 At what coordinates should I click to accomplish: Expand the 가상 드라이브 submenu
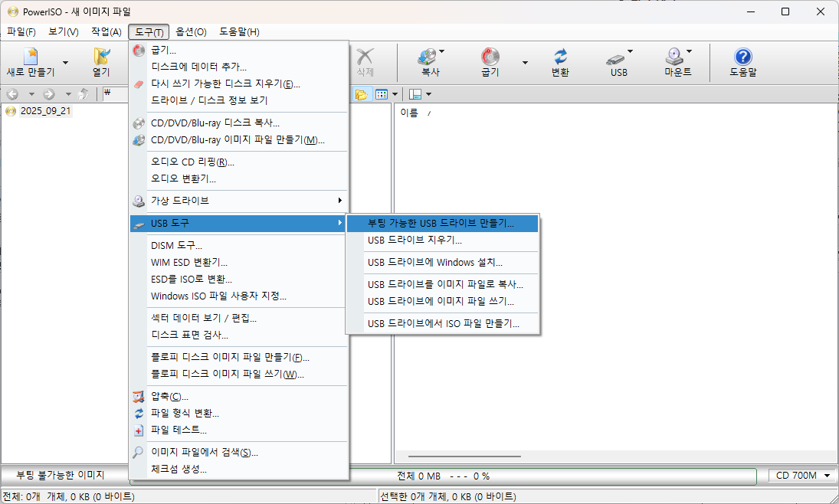tap(238, 201)
